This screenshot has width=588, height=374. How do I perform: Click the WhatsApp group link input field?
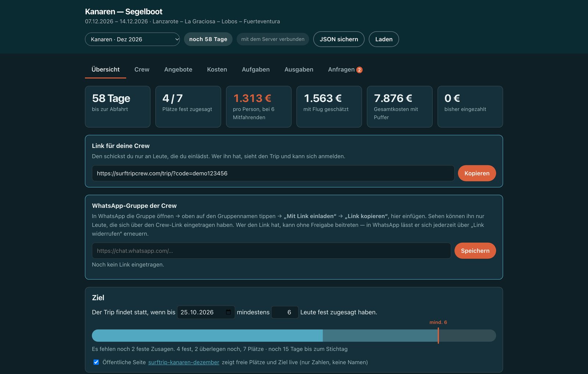[271, 251]
